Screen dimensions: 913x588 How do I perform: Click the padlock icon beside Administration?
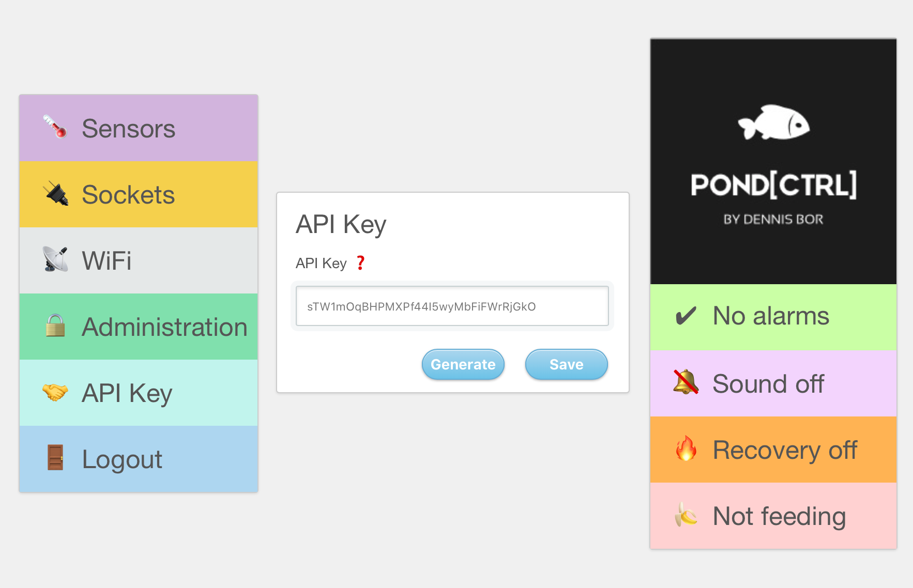[x=55, y=326]
